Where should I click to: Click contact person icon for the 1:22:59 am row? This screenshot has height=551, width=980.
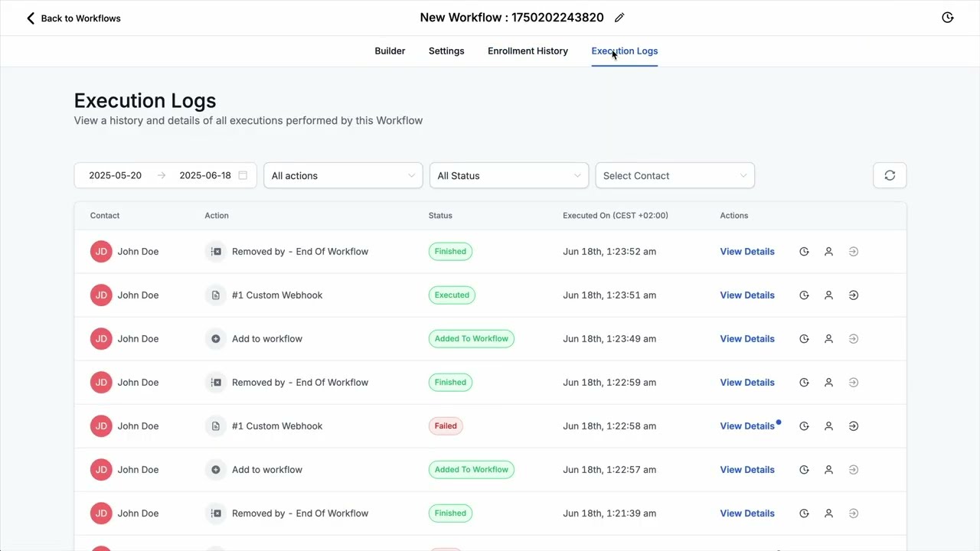pos(828,383)
